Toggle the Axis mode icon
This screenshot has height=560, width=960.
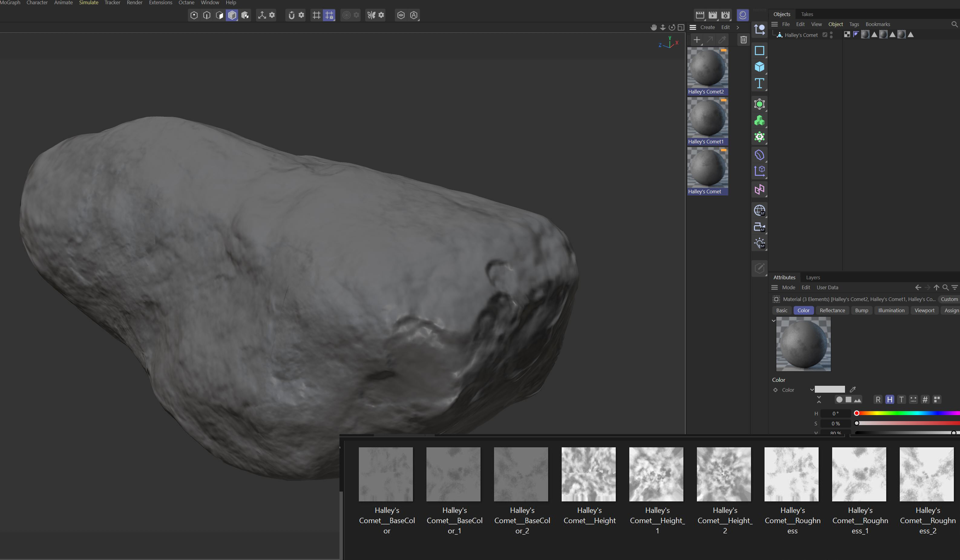(262, 15)
